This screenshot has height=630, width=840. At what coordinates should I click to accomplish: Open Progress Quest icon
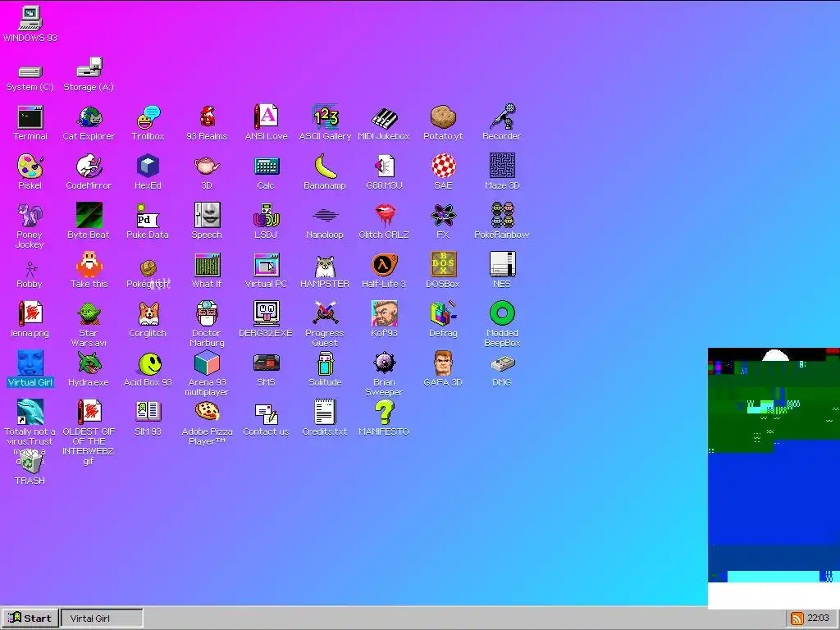[325, 314]
